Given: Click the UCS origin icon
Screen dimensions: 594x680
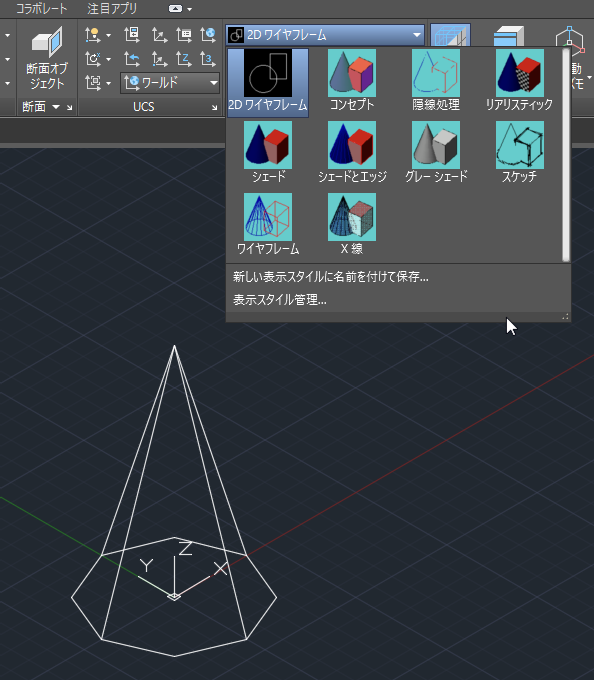Looking at the screenshot, I should [x=159, y=59].
